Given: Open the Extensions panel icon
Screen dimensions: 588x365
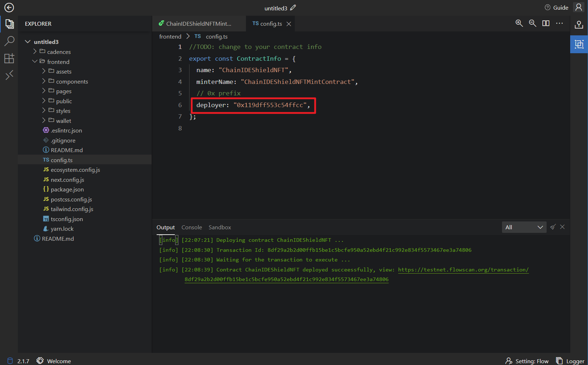Looking at the screenshot, I should pyautogui.click(x=9, y=58).
